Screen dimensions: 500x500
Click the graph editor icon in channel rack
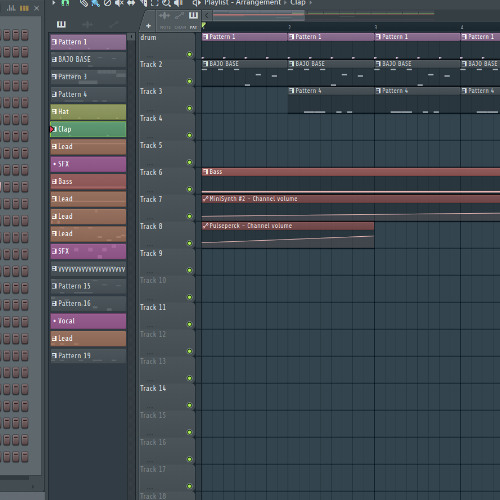pyautogui.click(x=11, y=8)
